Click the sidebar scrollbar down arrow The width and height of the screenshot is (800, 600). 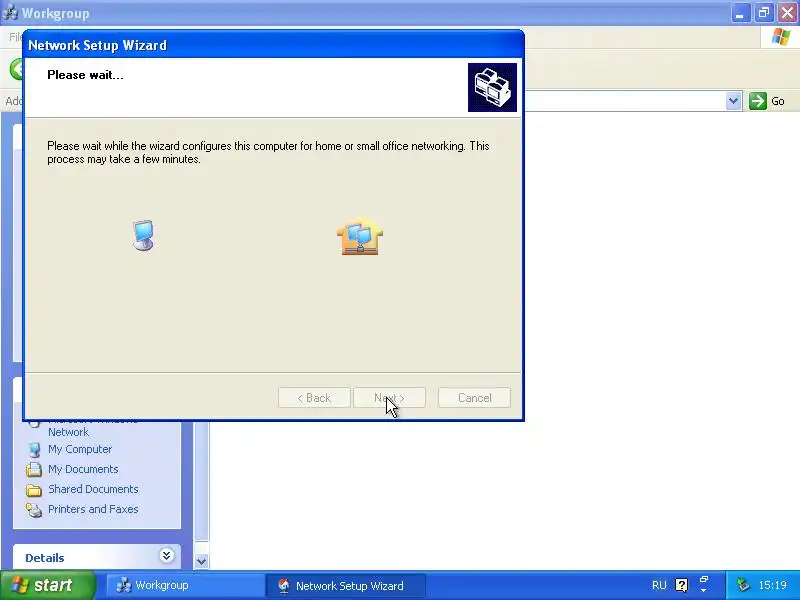tap(202, 561)
